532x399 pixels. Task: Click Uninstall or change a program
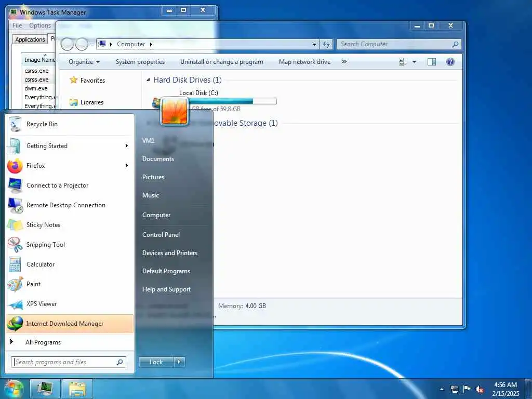click(x=222, y=62)
